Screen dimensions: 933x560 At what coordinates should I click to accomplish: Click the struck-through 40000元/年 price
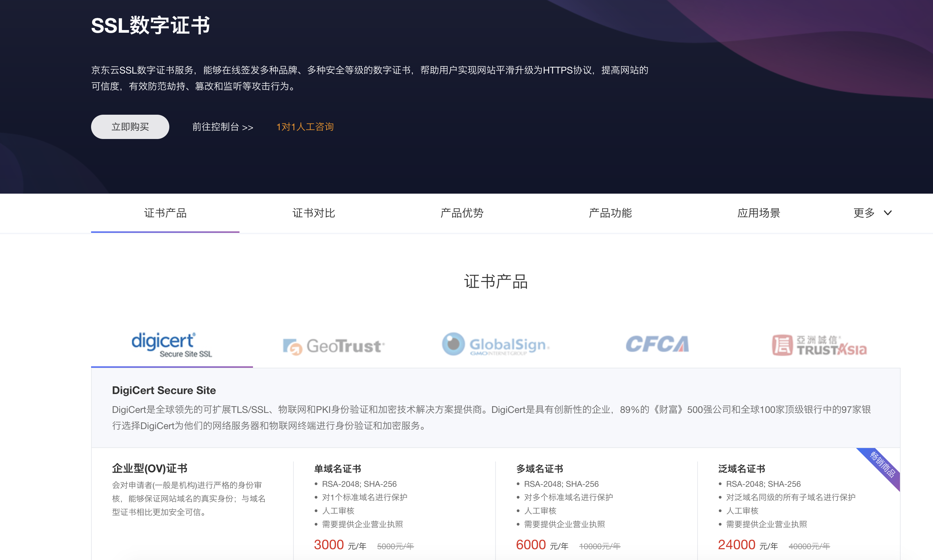coord(809,547)
